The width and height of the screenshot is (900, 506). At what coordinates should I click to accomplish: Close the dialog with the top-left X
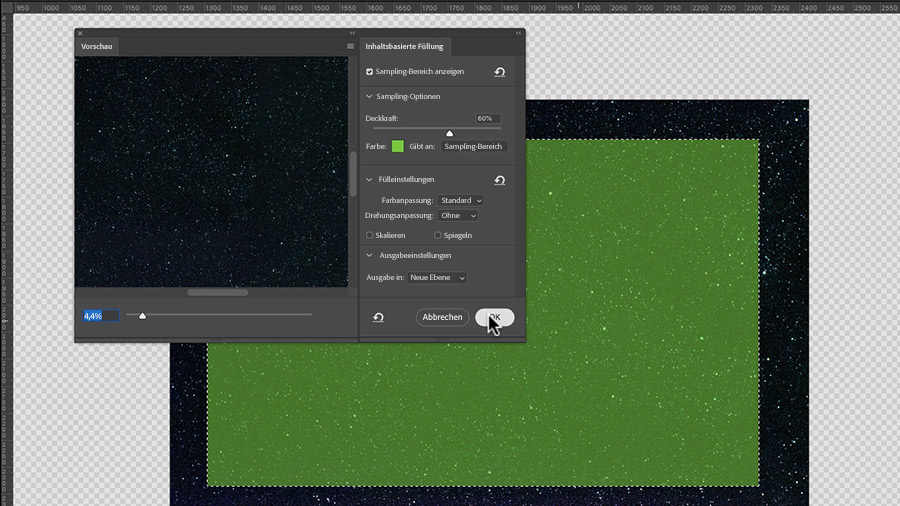(x=80, y=33)
